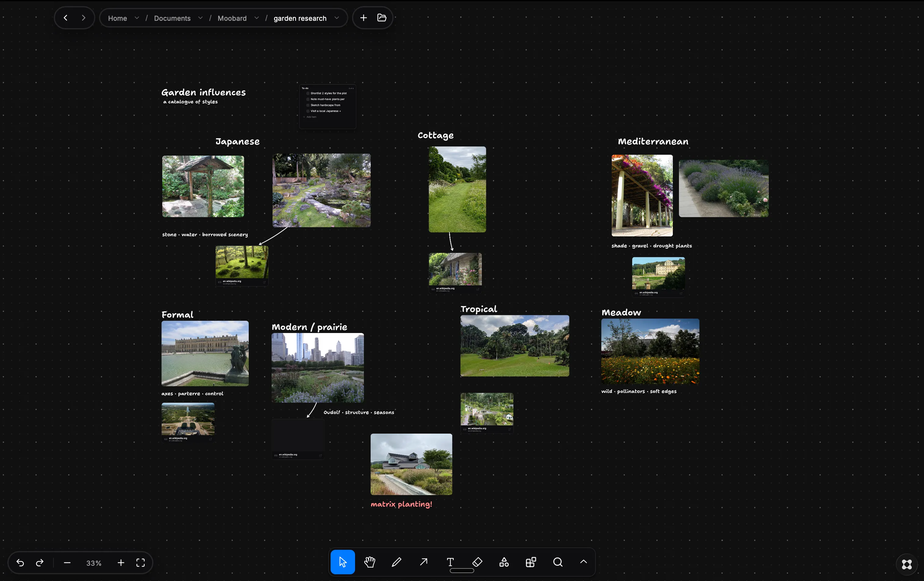Undo the last action
The image size is (924, 581).
20,563
